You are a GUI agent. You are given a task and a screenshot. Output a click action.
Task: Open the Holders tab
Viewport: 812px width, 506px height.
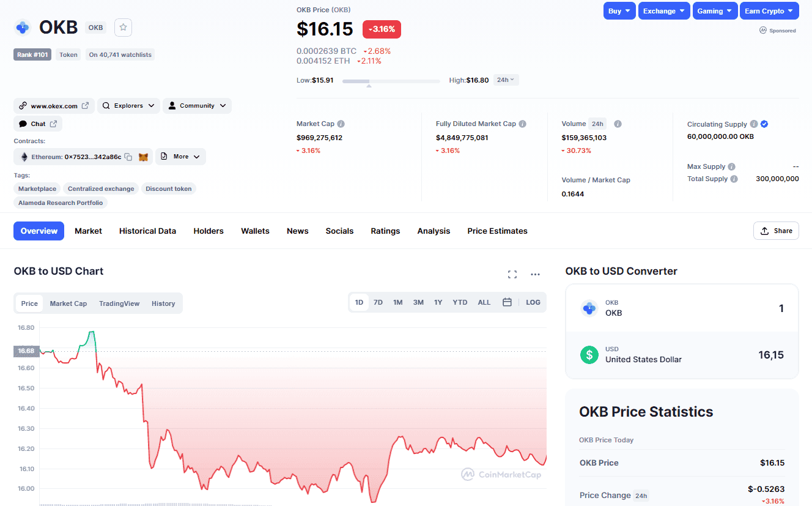209,231
